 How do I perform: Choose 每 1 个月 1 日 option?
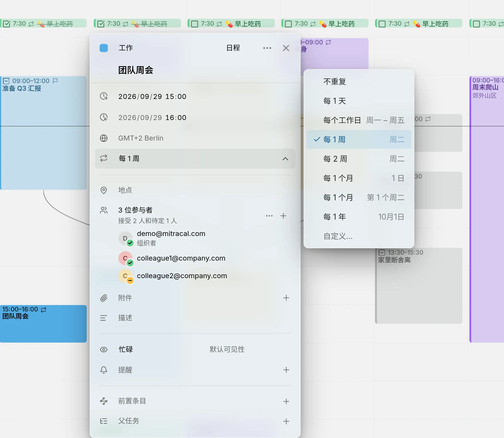point(359,178)
